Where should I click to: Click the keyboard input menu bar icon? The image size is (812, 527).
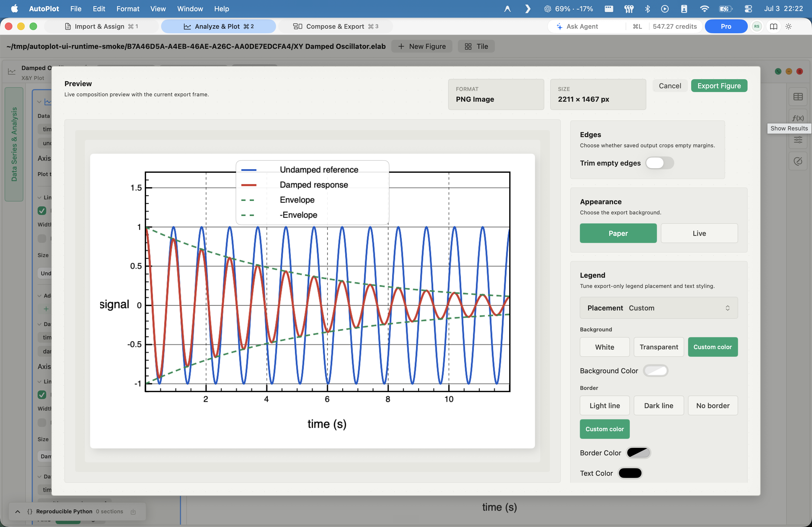point(609,9)
